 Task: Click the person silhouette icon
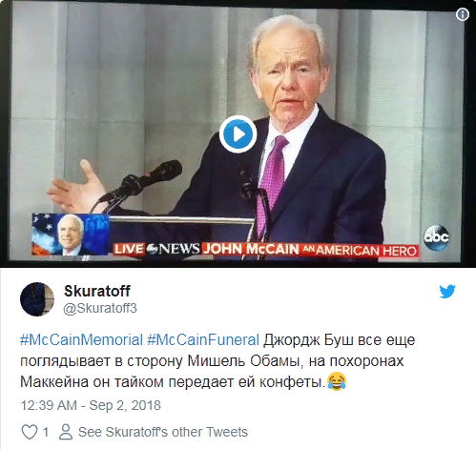[66, 432]
